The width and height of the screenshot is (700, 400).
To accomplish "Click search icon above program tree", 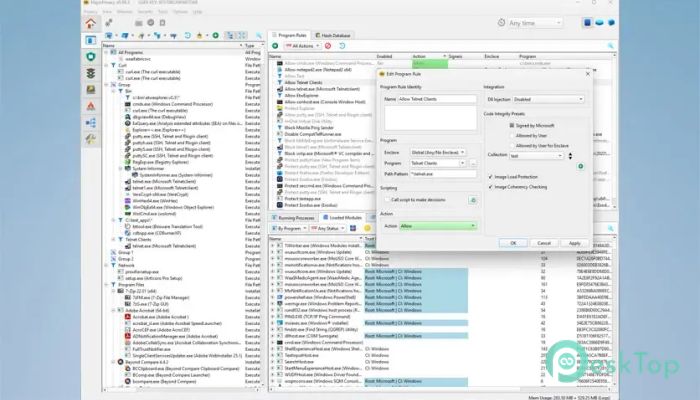I will pos(259,35).
